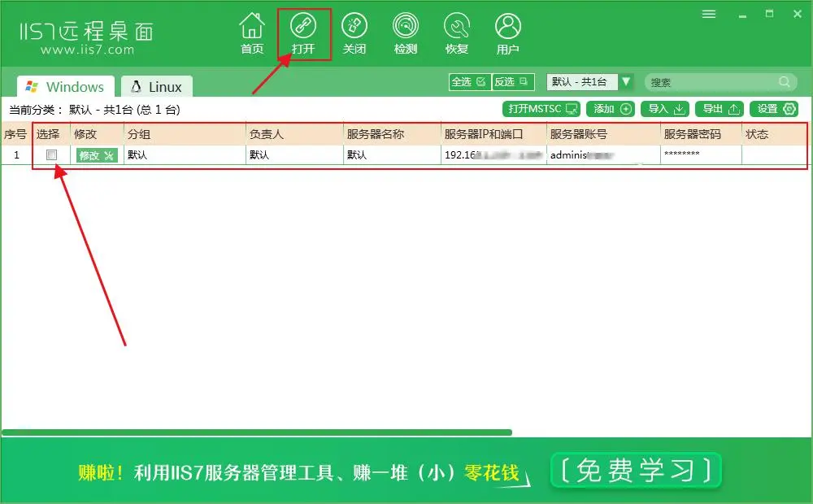This screenshot has width=813, height=504.
Task: Run the 检测 detection icon
Action: pyautogui.click(x=406, y=33)
